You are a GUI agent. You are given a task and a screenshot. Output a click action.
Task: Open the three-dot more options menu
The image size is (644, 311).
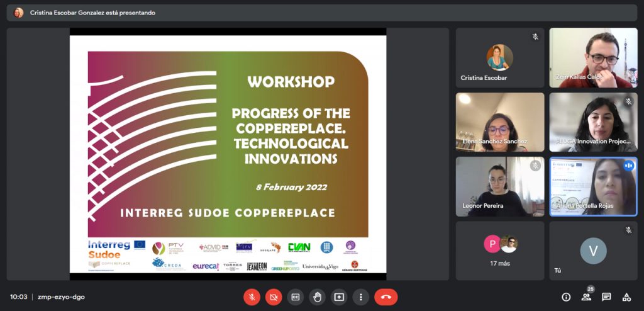(x=360, y=297)
